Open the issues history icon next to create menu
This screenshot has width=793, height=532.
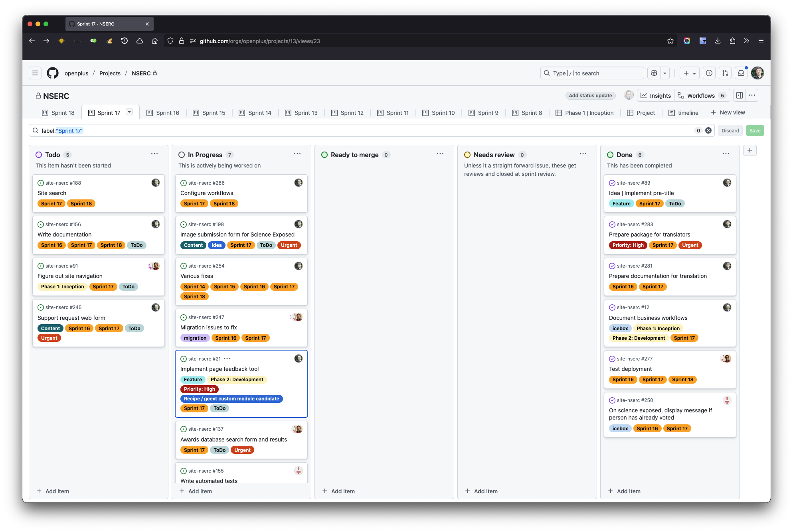[x=709, y=73]
